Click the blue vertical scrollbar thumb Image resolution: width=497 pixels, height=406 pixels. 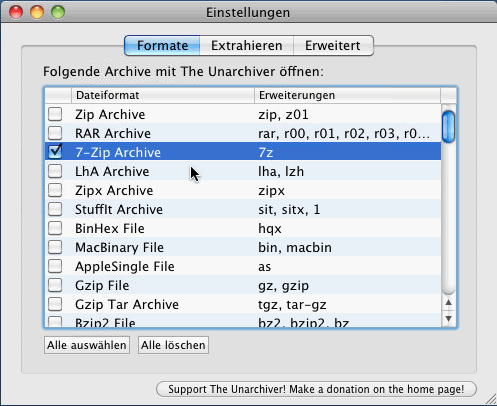449,127
